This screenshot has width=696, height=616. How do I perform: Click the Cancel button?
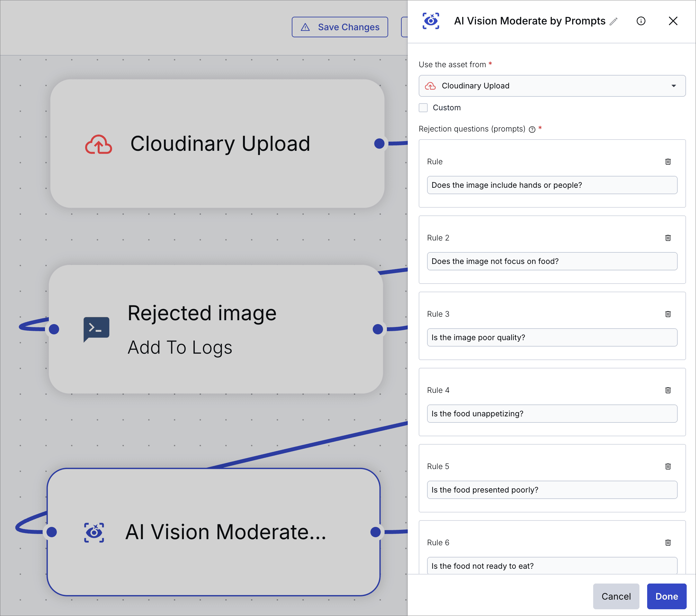click(616, 596)
